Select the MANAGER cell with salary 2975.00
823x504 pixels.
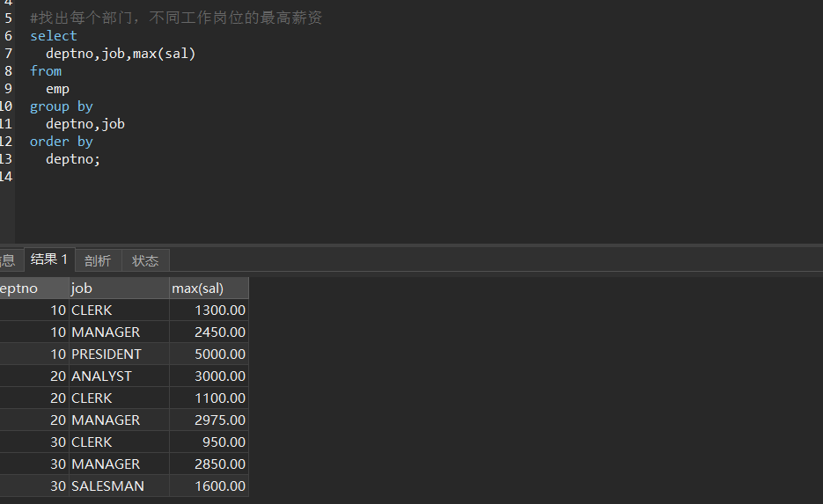[x=119, y=420]
